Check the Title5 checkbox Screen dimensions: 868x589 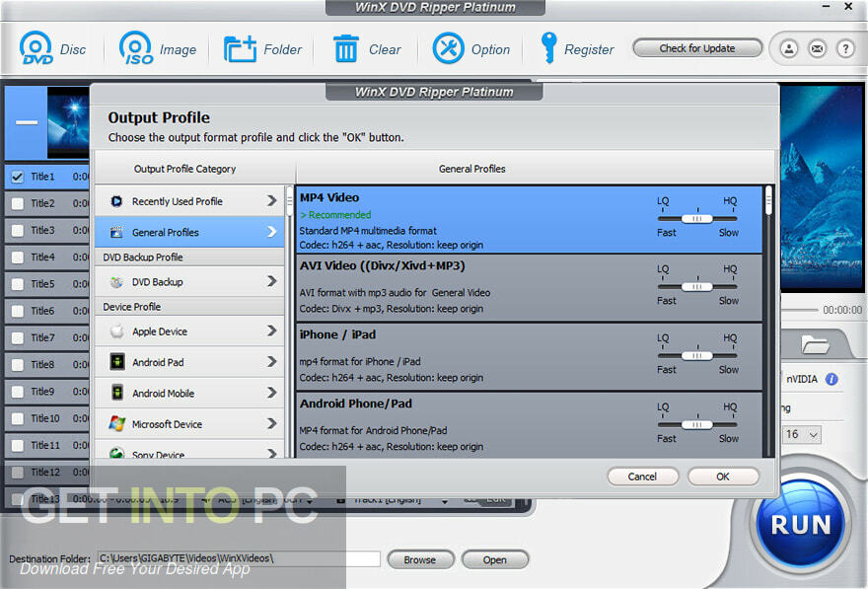pyautogui.click(x=17, y=284)
